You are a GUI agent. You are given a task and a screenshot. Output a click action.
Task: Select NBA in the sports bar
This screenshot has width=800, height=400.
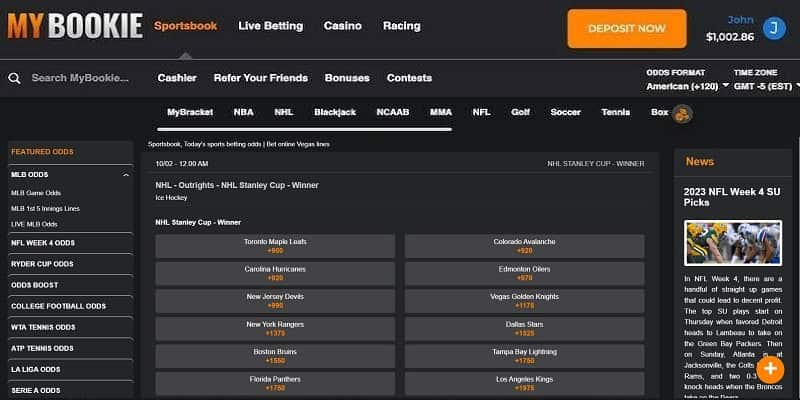coord(243,112)
